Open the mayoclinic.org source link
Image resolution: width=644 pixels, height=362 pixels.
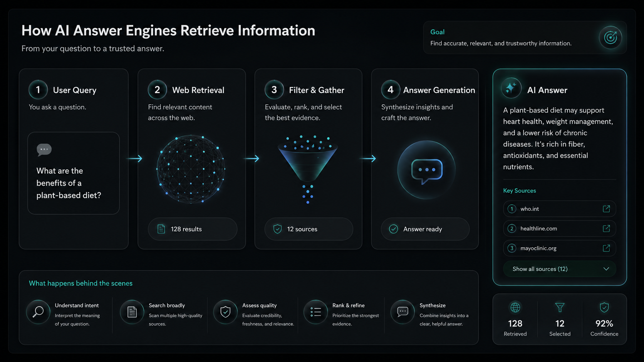coord(559,248)
